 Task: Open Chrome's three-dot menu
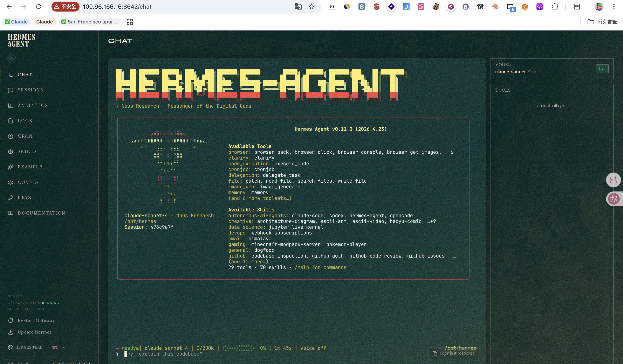[614, 7]
